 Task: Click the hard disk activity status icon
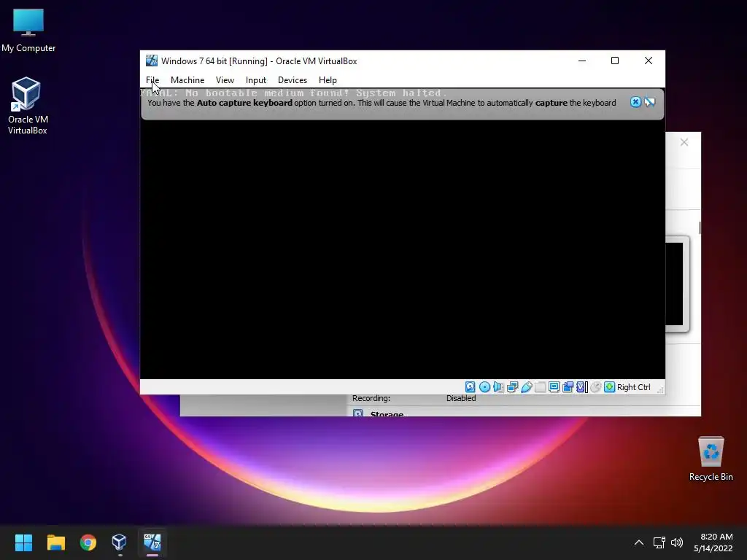click(471, 387)
